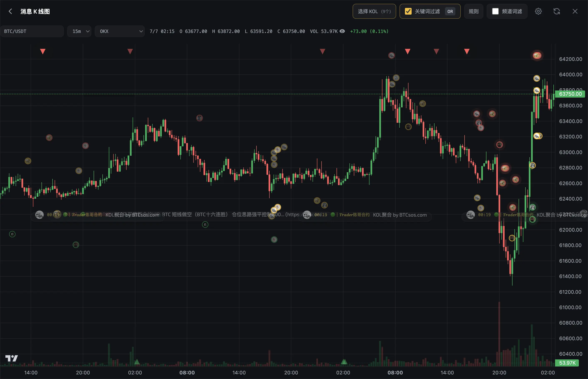Refresh the chart with the reload icon
588x379 pixels.
click(x=557, y=11)
